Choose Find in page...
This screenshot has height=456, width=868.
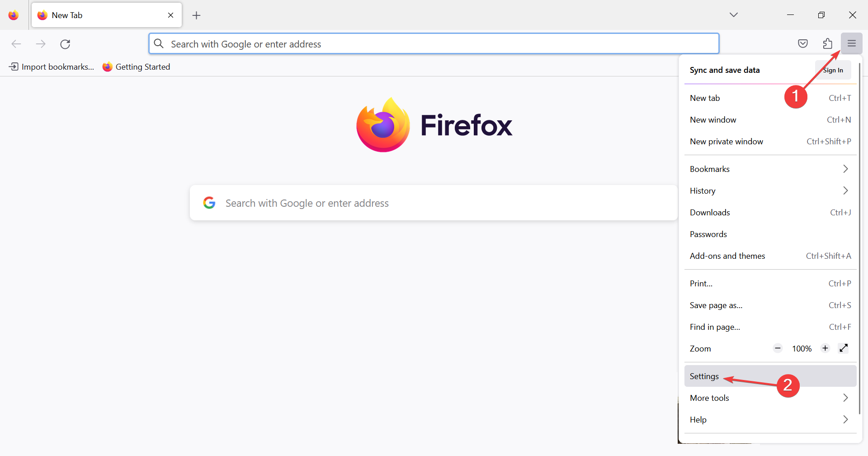pyautogui.click(x=770, y=327)
